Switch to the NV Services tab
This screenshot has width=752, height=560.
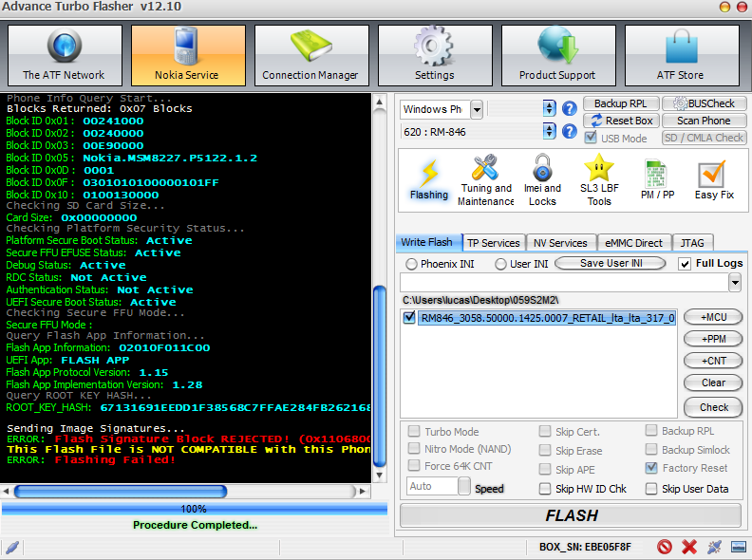click(x=560, y=243)
